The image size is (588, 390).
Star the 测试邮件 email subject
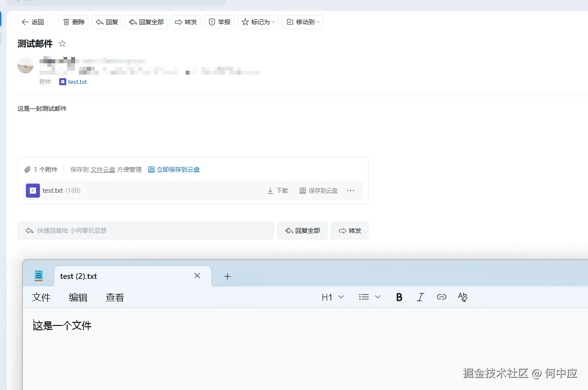tap(62, 43)
